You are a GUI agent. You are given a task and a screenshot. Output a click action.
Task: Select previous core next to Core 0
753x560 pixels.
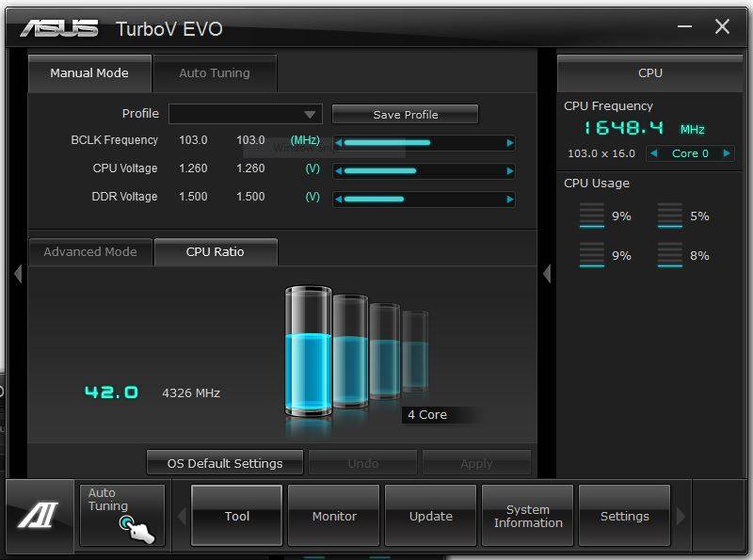click(653, 153)
